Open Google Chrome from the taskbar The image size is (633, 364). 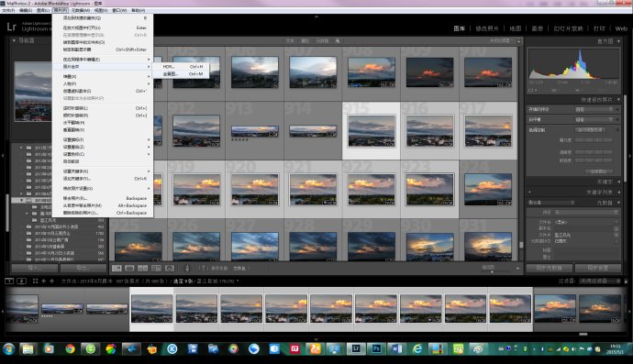[x=70, y=348]
